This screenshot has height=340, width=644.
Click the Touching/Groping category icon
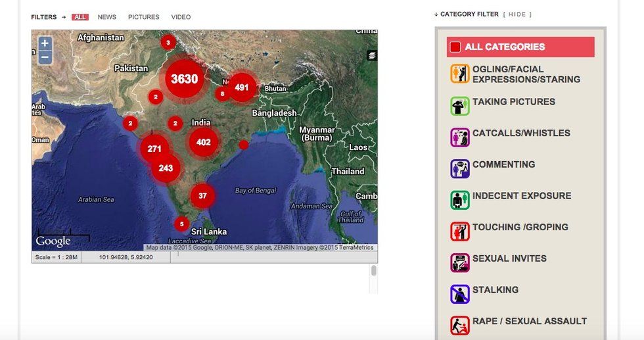point(459,231)
